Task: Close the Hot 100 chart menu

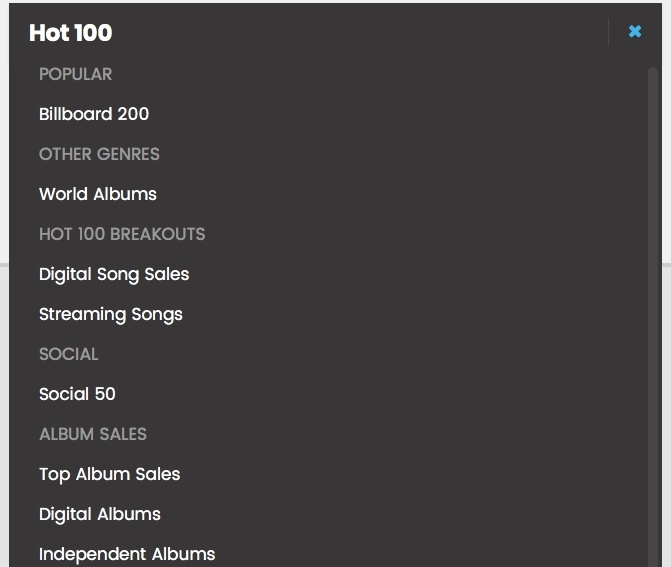Action: [x=635, y=32]
